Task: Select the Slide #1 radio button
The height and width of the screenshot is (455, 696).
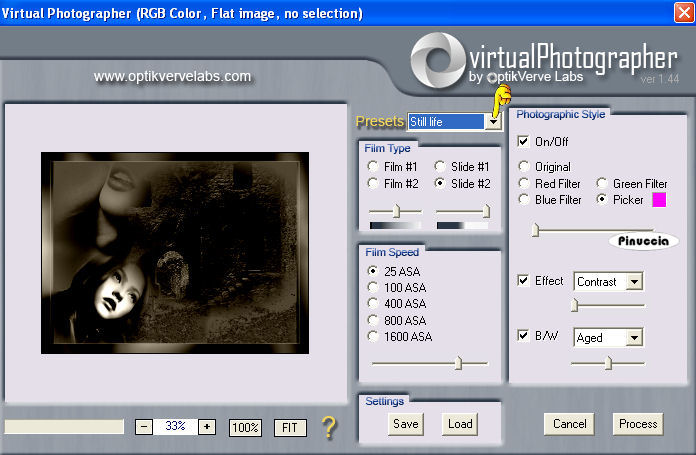Action: (440, 166)
